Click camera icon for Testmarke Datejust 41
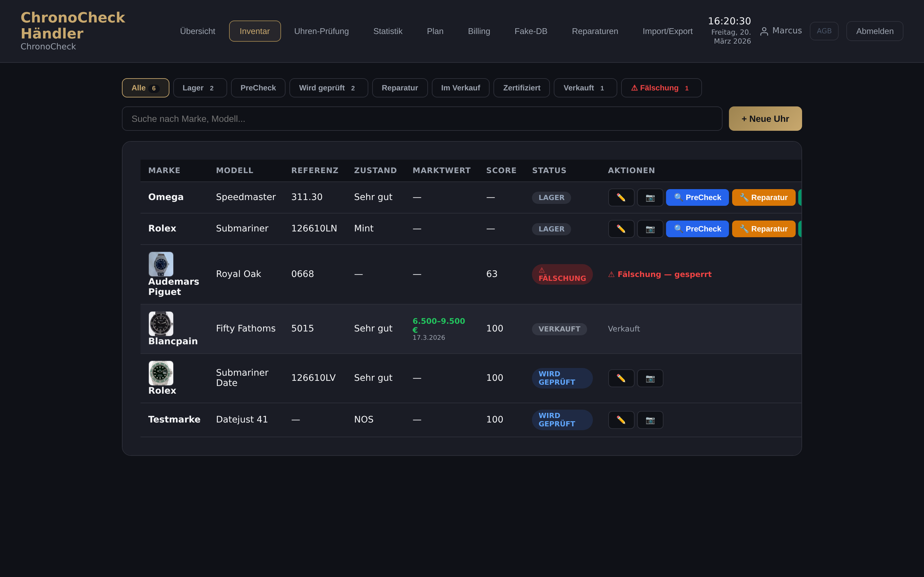 point(650,420)
